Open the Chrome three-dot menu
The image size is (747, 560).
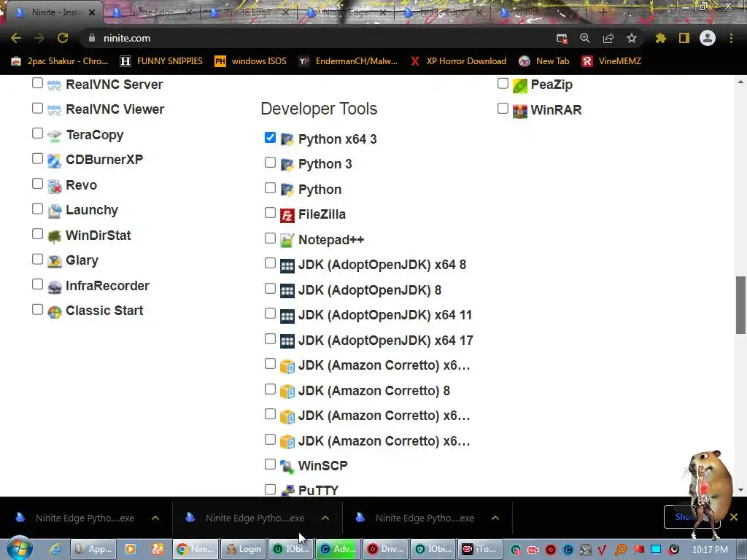point(731,38)
